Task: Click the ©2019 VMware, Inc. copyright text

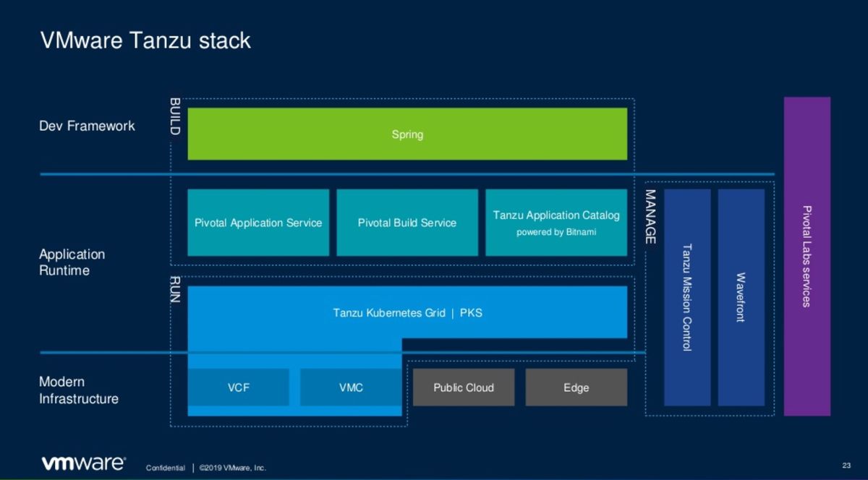Action: click(x=233, y=468)
